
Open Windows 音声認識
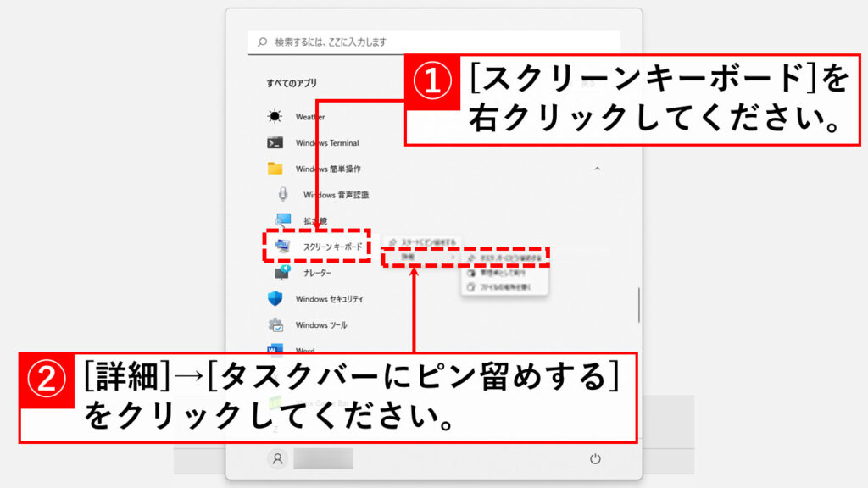click(x=322, y=195)
